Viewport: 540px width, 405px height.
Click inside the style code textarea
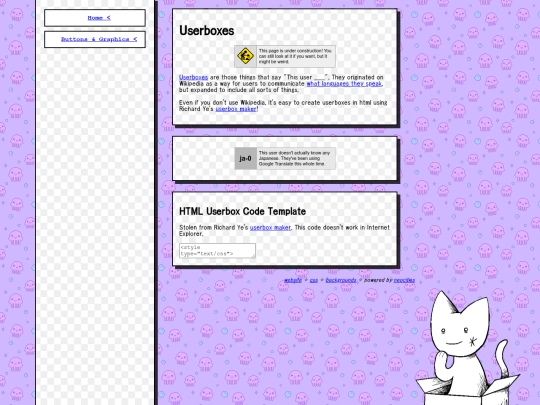217,250
